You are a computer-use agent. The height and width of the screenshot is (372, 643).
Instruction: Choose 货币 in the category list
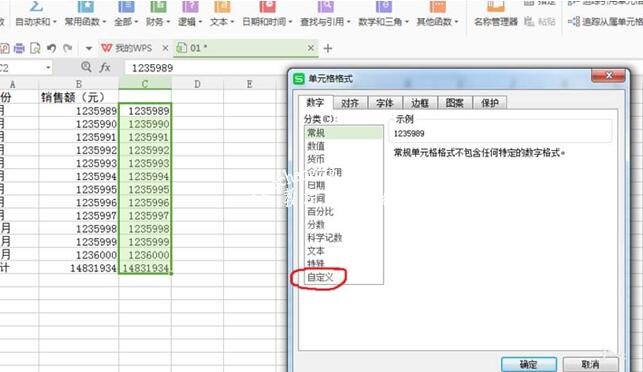point(344,159)
